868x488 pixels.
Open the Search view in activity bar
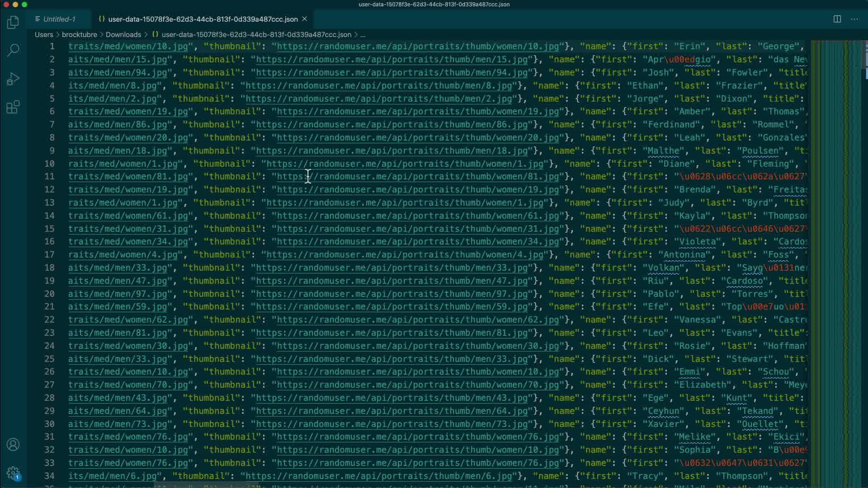click(x=13, y=50)
